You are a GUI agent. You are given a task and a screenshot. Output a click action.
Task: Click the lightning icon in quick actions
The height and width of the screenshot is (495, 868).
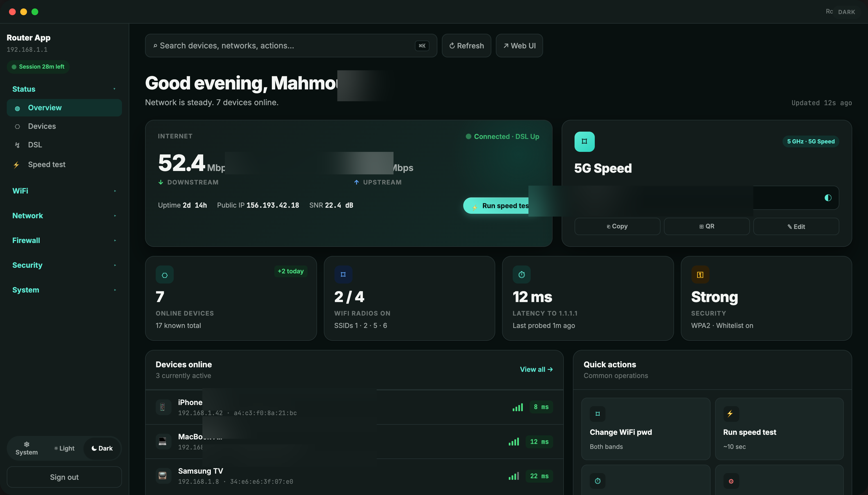[x=731, y=414]
